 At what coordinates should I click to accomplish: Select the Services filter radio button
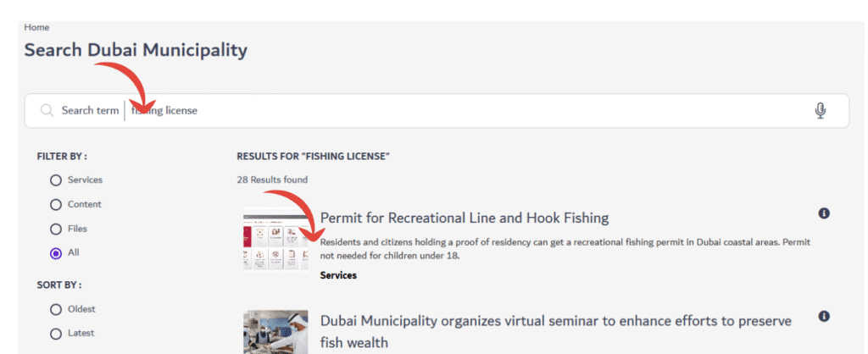point(56,180)
